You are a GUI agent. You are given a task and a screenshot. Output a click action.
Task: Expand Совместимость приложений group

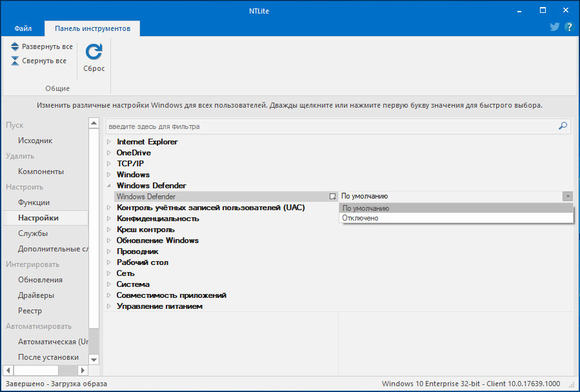tap(109, 295)
